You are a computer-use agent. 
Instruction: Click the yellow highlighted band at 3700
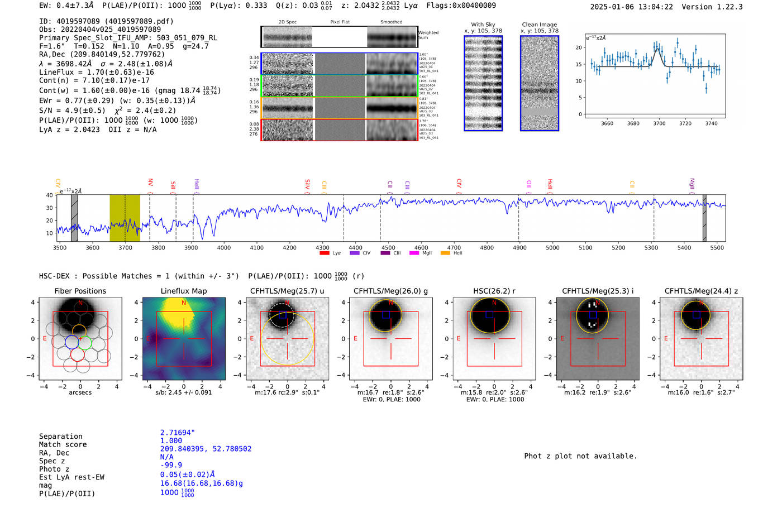[125, 218]
